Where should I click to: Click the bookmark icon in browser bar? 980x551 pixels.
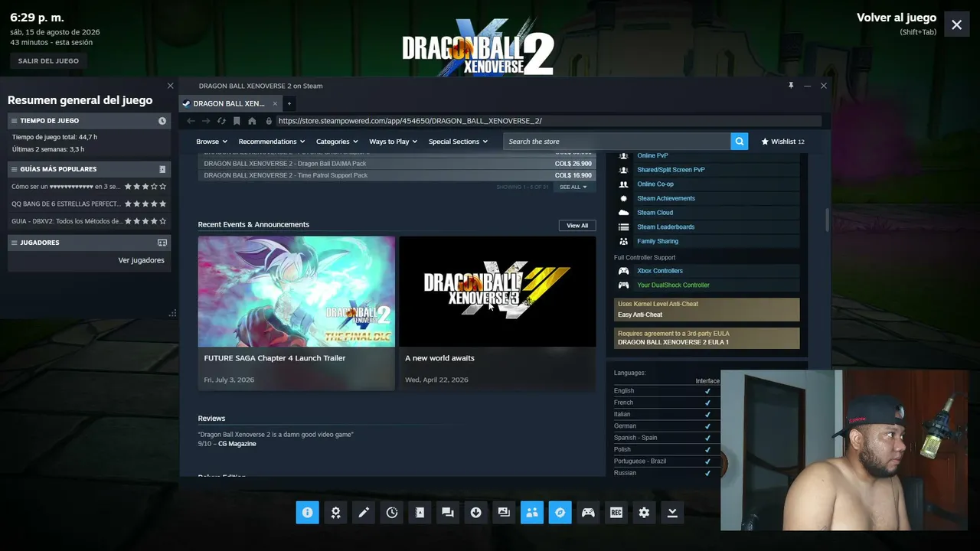(237, 121)
